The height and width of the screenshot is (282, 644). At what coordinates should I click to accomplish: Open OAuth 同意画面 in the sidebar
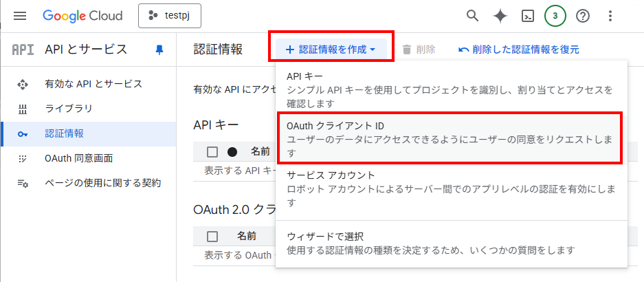pos(78,158)
